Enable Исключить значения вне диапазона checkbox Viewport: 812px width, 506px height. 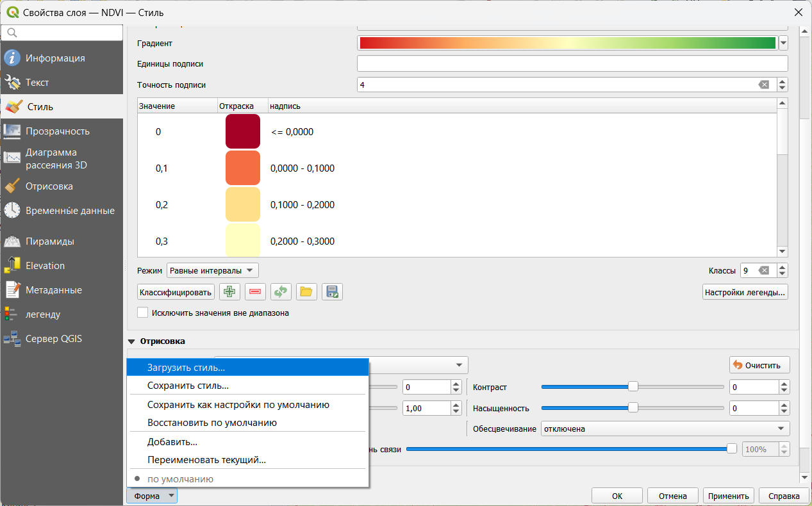(143, 313)
